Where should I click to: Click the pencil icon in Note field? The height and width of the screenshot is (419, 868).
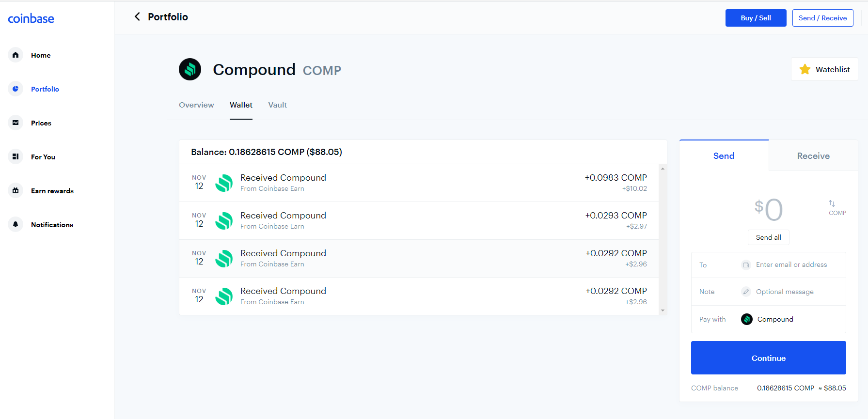pos(746,292)
